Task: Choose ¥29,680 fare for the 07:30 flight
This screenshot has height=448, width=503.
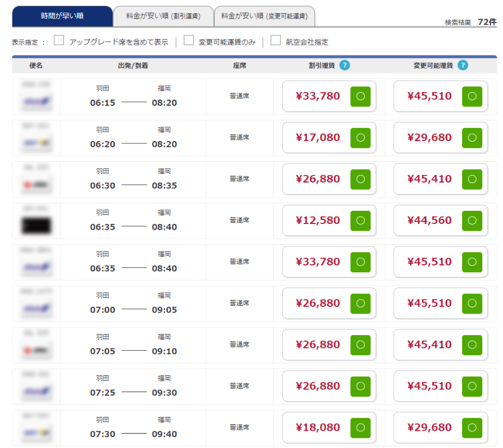Action: [x=429, y=428]
